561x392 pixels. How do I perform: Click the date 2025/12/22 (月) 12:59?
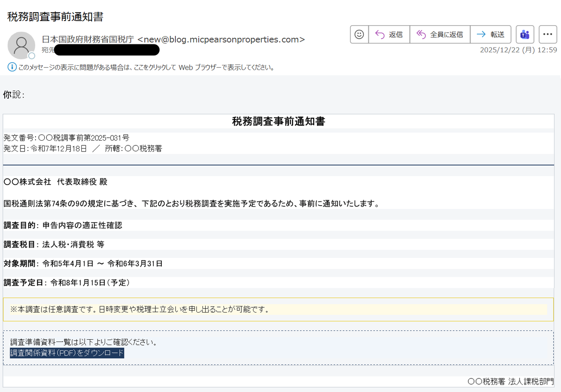[x=518, y=50]
